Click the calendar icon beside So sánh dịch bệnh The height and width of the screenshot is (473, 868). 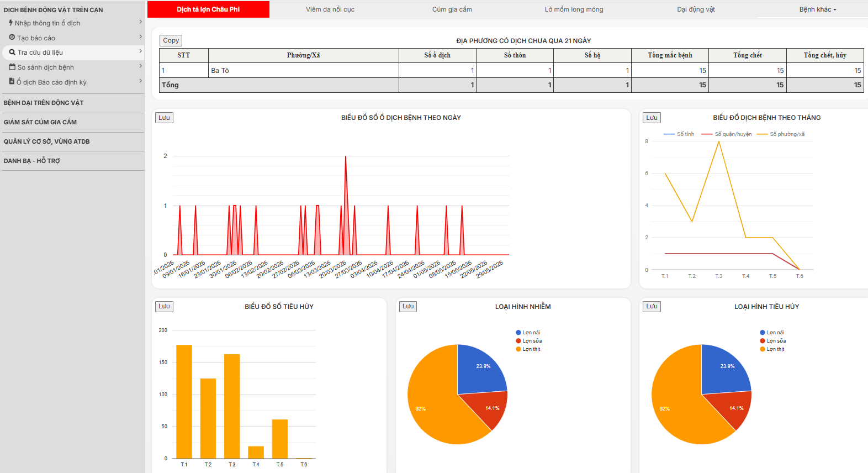click(x=12, y=67)
